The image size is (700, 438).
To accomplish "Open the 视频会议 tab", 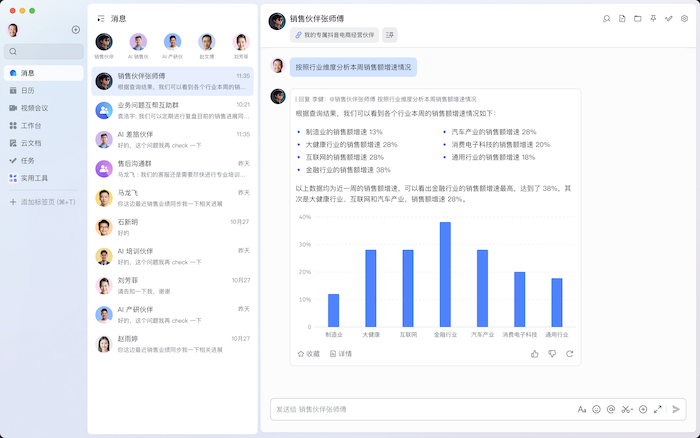I will click(44, 108).
